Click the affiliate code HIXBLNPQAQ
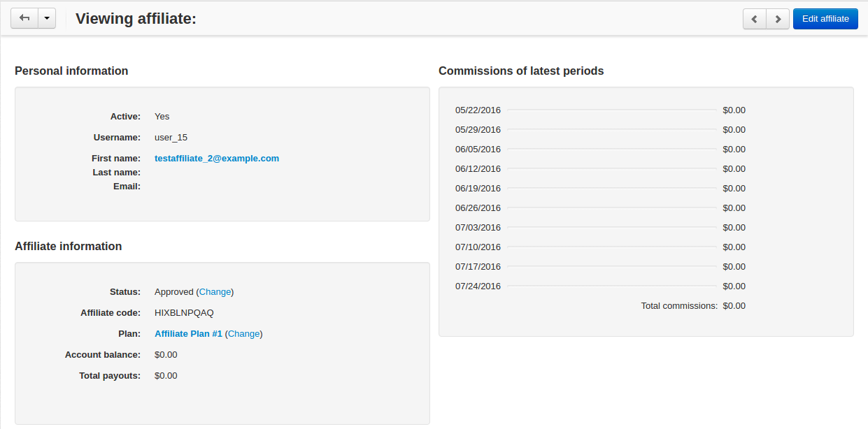This screenshot has width=868, height=429. point(184,313)
